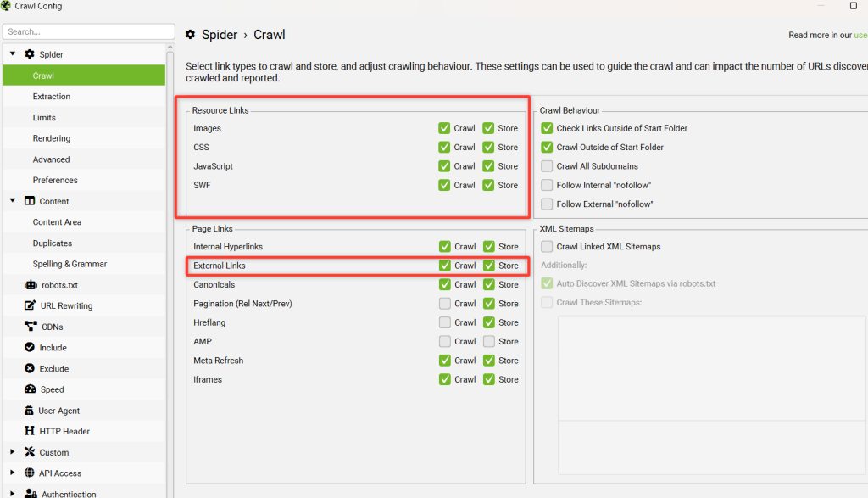The width and height of the screenshot is (868, 498).
Task: Click the Authentication user-lock icon
Action: coord(31,493)
